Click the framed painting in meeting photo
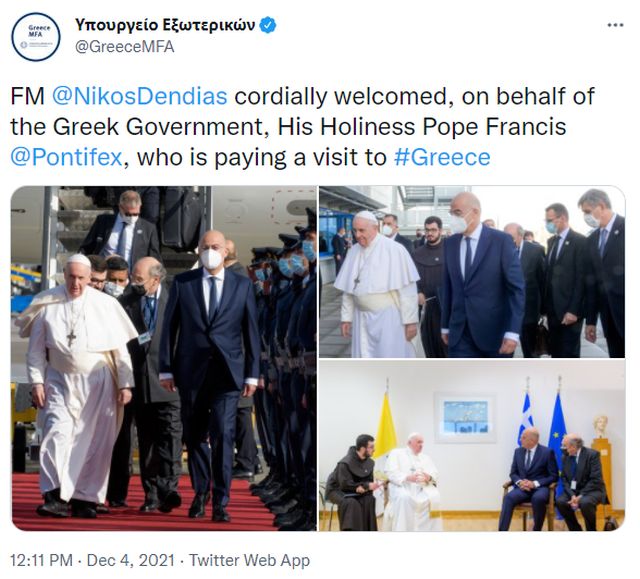Image resolution: width=640 pixels, height=579 pixels. (x=466, y=417)
